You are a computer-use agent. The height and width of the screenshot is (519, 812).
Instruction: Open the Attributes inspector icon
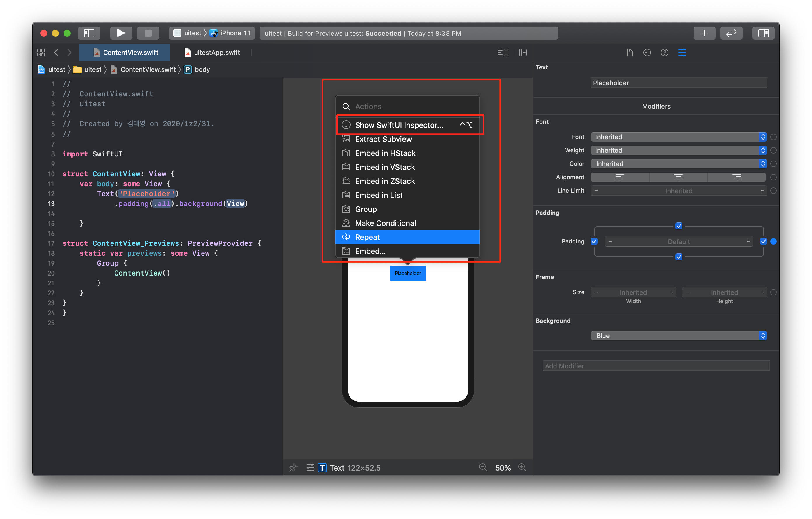tap(682, 53)
